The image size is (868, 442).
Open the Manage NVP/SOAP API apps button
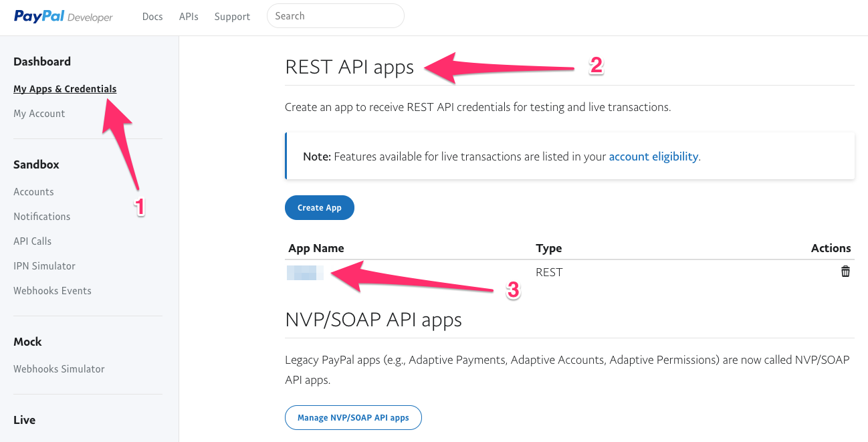(x=353, y=417)
